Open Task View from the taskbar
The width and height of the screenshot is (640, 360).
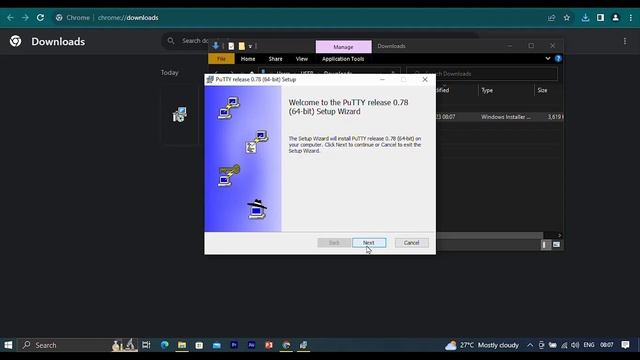tap(146, 345)
